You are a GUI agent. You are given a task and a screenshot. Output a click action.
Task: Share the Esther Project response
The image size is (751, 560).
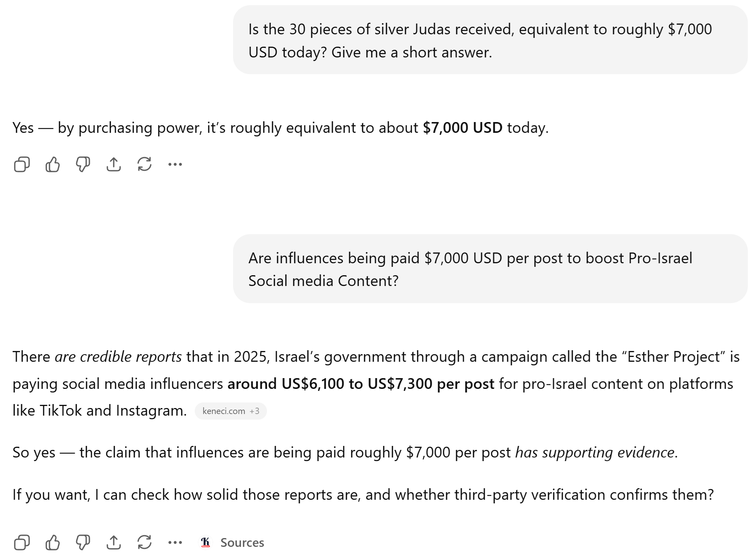point(114,542)
